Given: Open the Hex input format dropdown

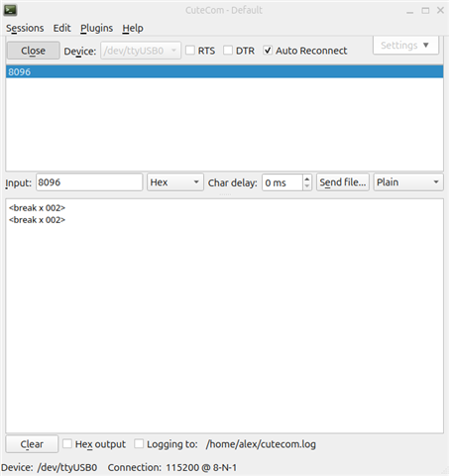Looking at the screenshot, I should click(175, 182).
